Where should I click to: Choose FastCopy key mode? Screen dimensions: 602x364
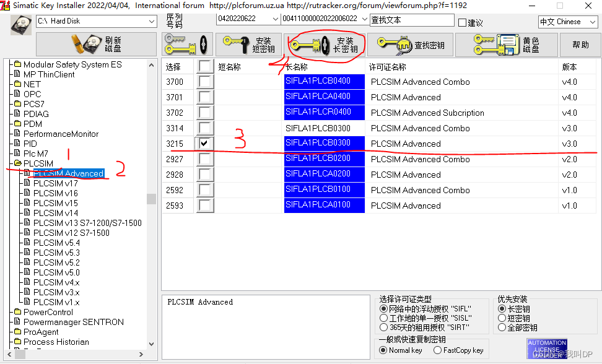click(437, 350)
